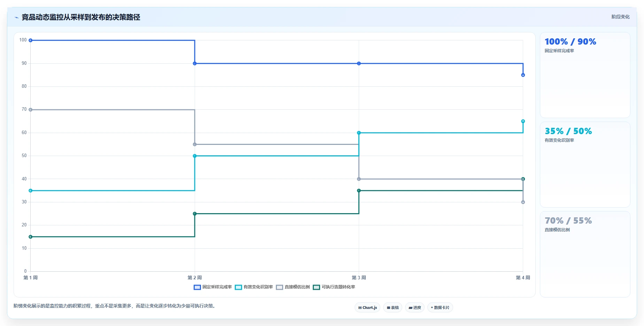Select gray data point at 30 for 第 4 周
Image resolution: width=644 pixels, height=326 pixels.
coord(523,202)
